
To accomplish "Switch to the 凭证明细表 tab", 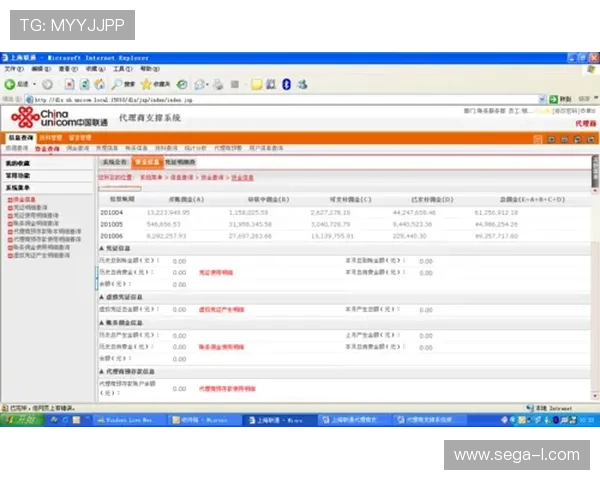I will (x=180, y=161).
